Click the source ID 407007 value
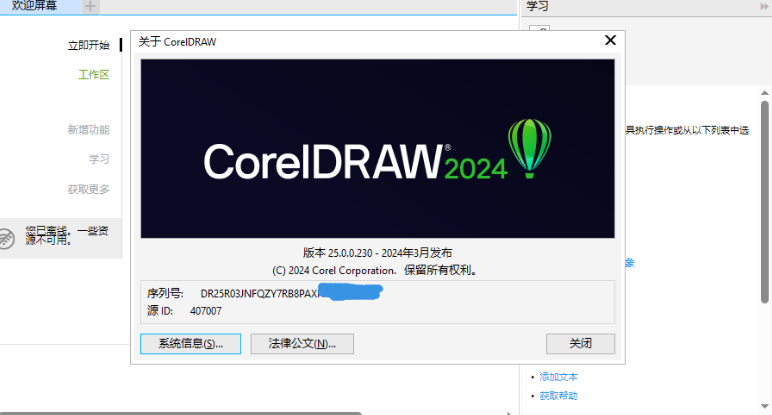The height and width of the screenshot is (415, 772). click(206, 311)
